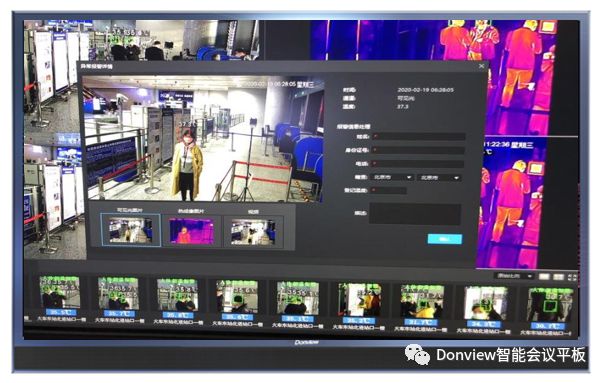
Task: Focus the name input field
Action: point(418,136)
